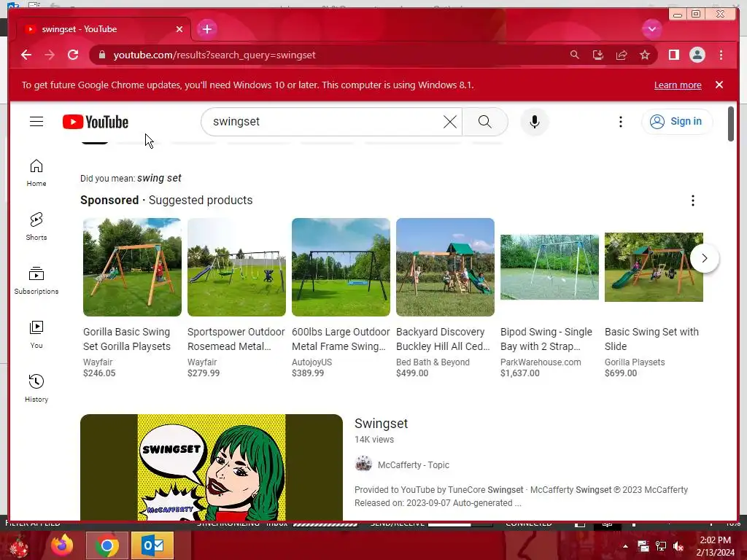Clear the search query with the X
The width and height of the screenshot is (747, 560).
tap(449, 122)
